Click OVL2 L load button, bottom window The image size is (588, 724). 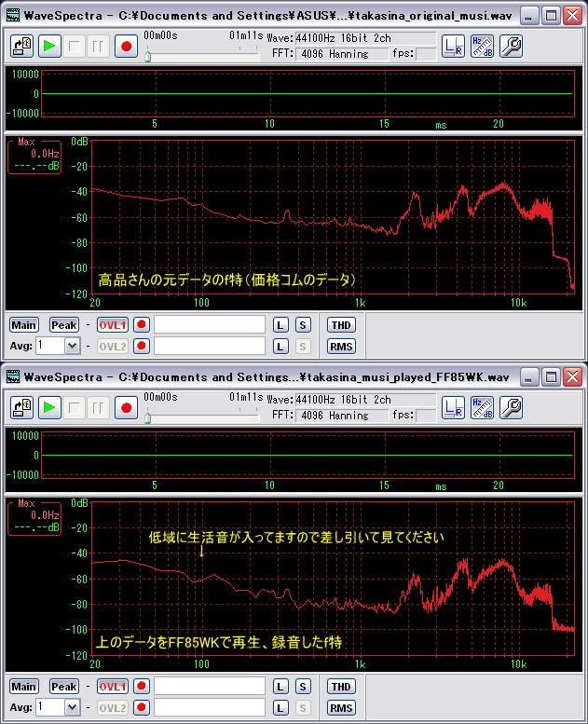[x=280, y=708]
